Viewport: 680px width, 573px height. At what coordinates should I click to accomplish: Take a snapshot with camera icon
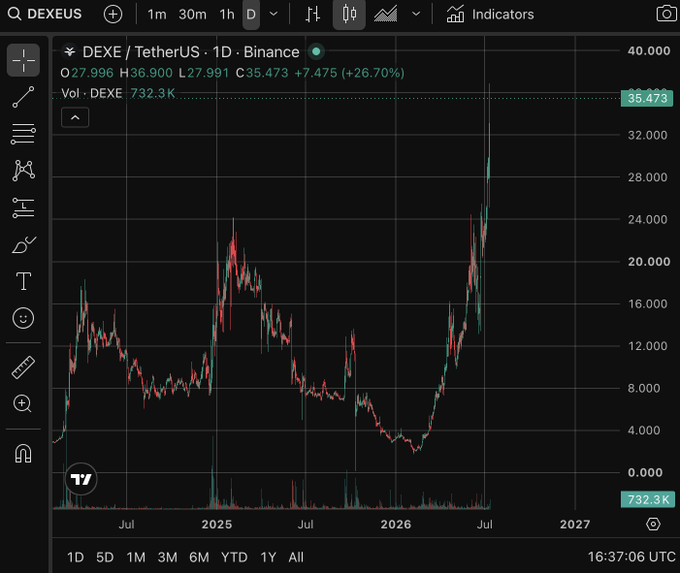pyautogui.click(x=666, y=14)
